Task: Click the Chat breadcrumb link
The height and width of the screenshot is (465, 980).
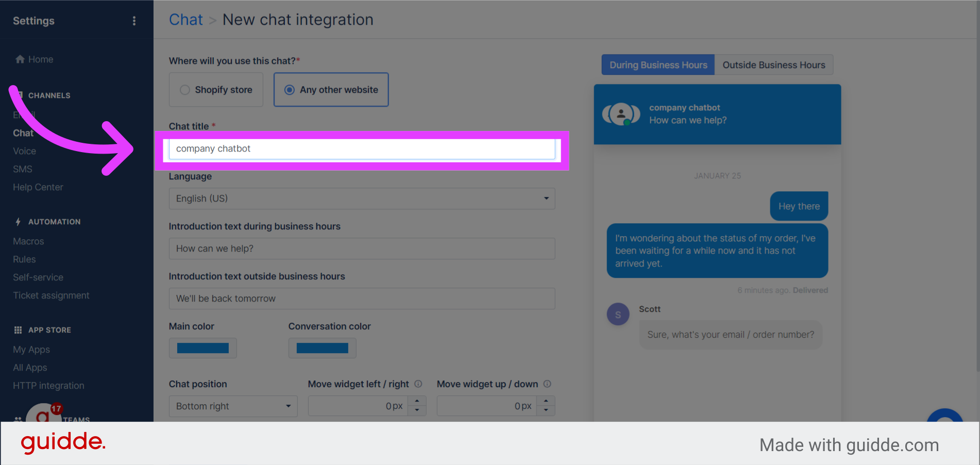Action: click(186, 20)
